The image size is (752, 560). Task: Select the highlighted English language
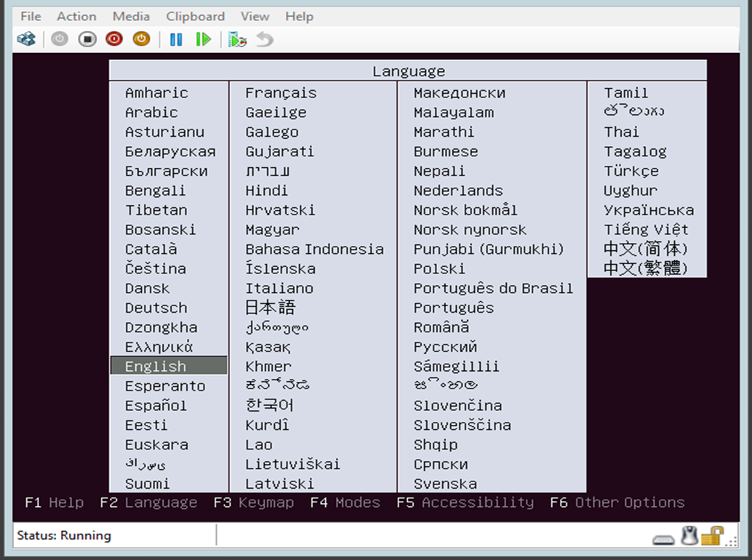pyautogui.click(x=169, y=366)
